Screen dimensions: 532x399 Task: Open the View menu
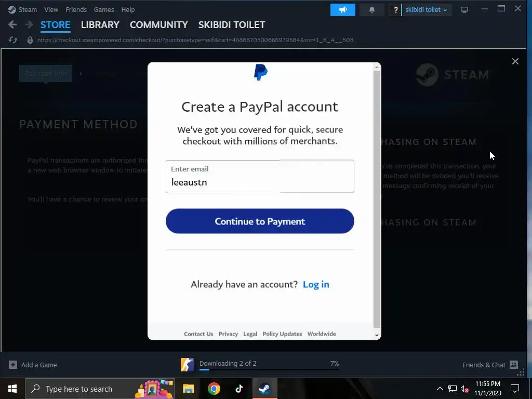click(51, 10)
